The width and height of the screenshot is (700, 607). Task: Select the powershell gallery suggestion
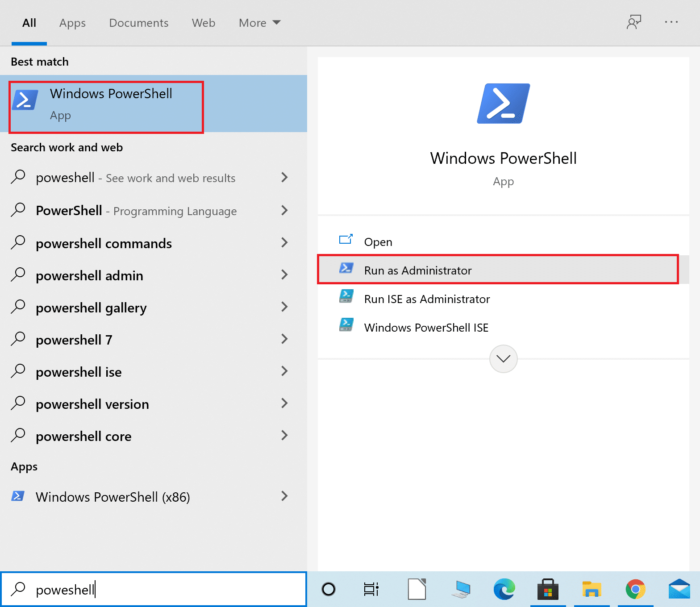(154, 307)
